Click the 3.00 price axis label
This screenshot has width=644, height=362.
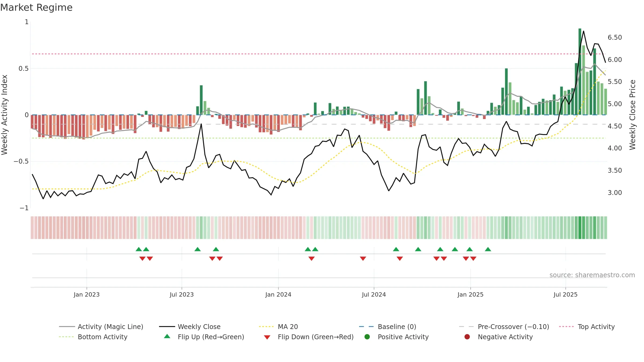615,193
